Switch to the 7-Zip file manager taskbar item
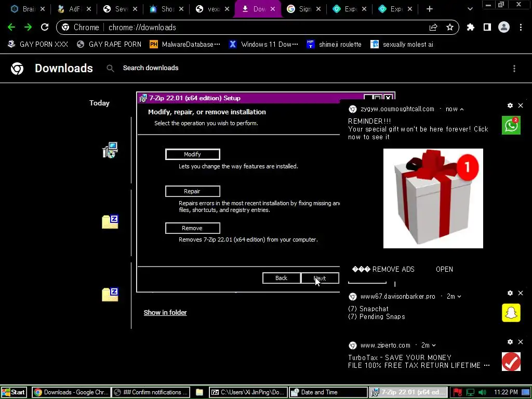The height and width of the screenshot is (399, 532). pos(248,393)
